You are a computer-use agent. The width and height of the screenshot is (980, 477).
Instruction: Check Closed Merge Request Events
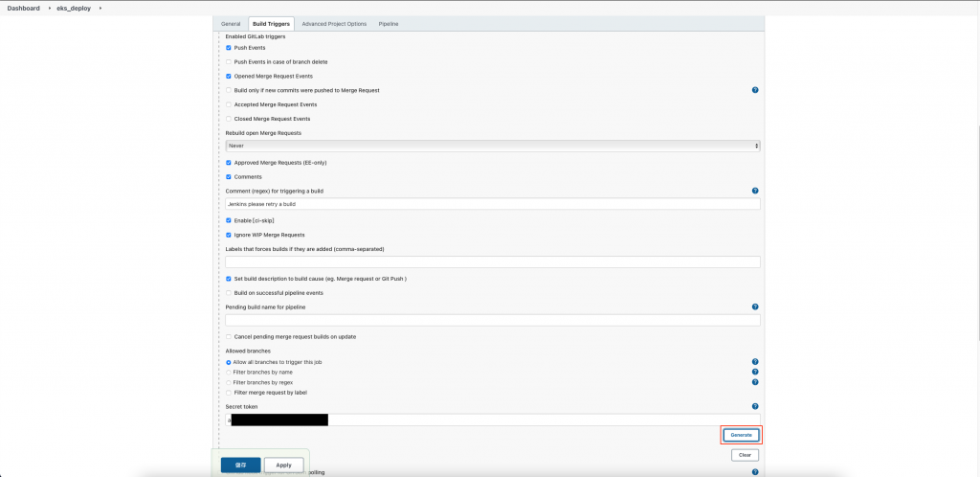point(229,119)
